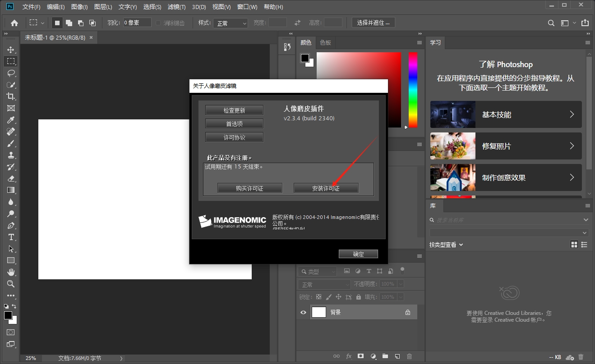The width and height of the screenshot is (595, 364).
Task: Select the Lasso tool
Action: (x=11, y=73)
